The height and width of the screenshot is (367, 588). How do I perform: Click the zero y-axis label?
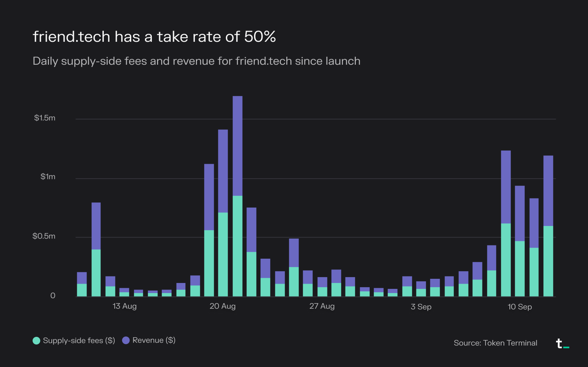[53, 296]
